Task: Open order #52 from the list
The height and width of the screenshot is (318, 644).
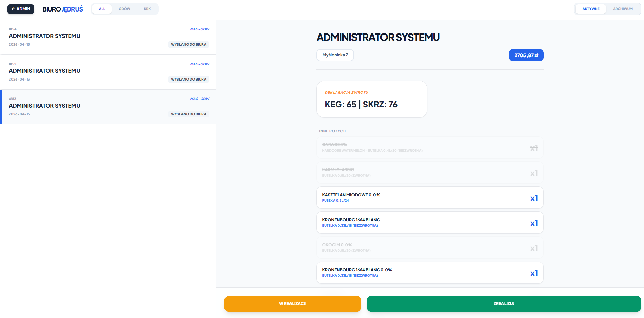Action: (108, 72)
